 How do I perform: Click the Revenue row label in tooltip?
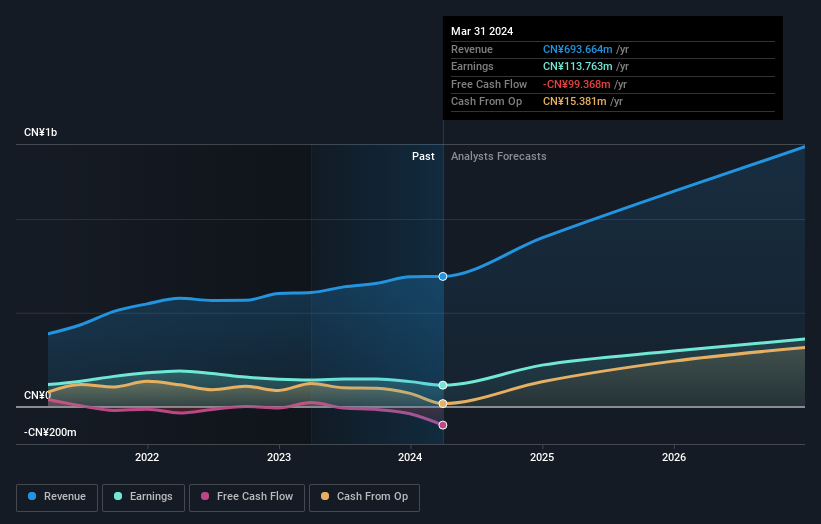(472, 49)
